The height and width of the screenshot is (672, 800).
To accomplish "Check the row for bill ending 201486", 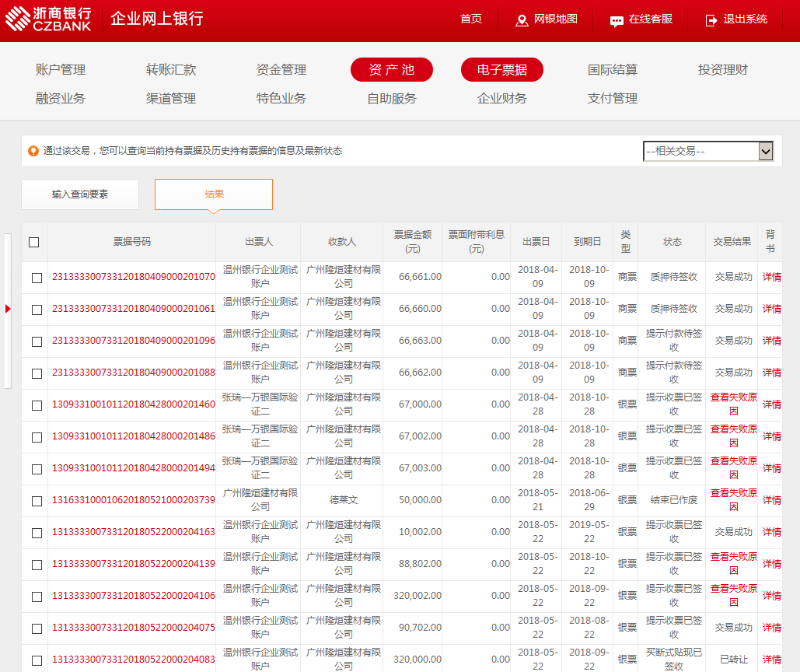I will (37, 437).
